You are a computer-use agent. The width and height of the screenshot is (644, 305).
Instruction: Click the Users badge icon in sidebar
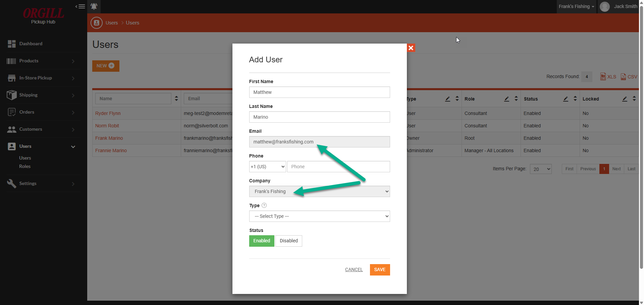12,146
